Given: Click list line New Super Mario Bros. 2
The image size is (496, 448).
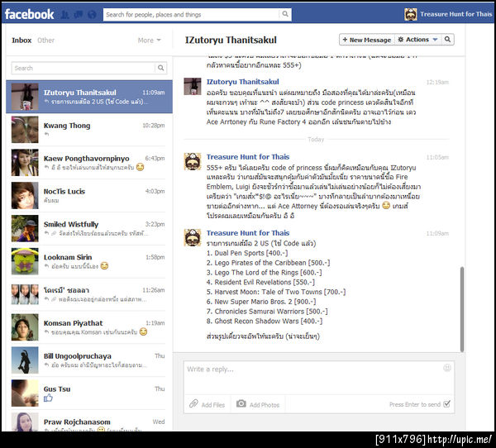Looking at the screenshot, I should click(261, 302).
